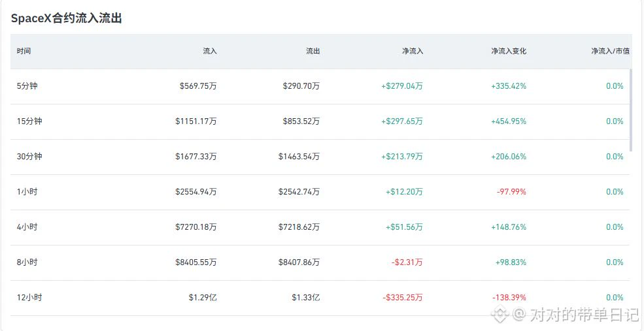Click net inflow -$335.25万
Image resolution: width=644 pixels, height=331 pixels.
403,298
